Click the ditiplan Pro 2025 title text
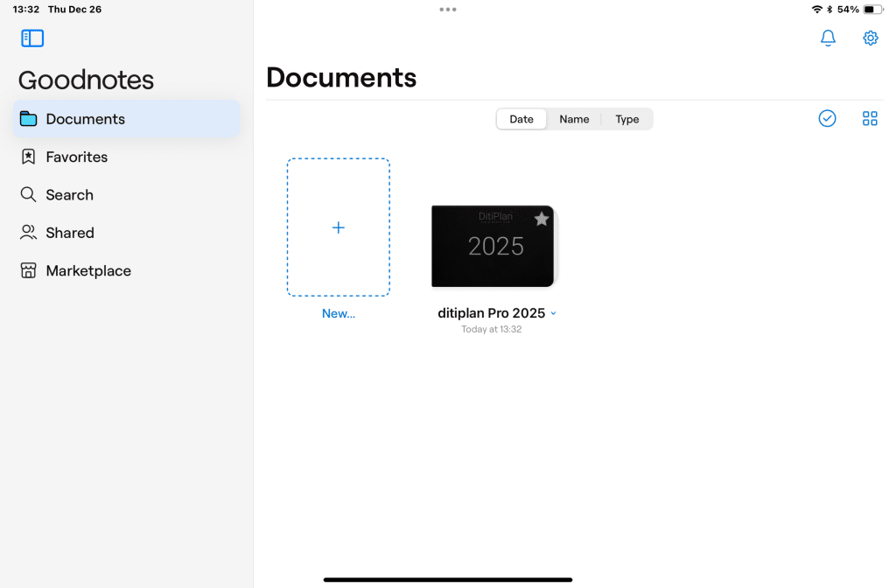This screenshot has height=588, width=896. point(491,313)
